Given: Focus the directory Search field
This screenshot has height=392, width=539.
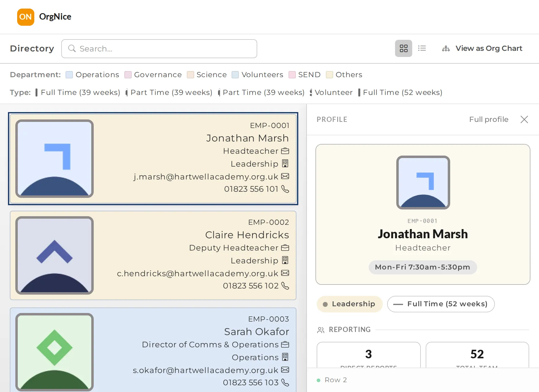Looking at the screenshot, I should point(159,49).
